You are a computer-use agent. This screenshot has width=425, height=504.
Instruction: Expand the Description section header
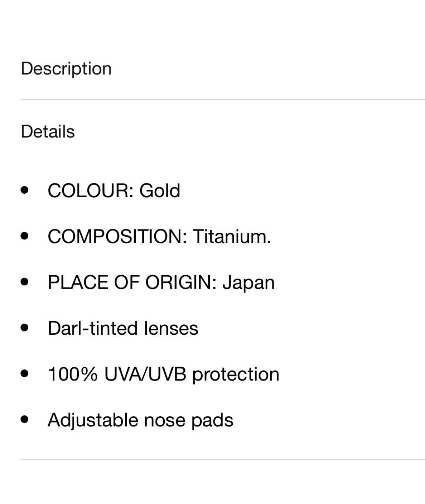point(66,69)
